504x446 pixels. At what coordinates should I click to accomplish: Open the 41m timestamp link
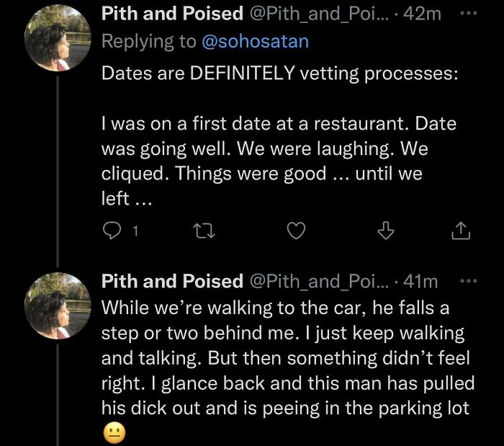pos(423,281)
